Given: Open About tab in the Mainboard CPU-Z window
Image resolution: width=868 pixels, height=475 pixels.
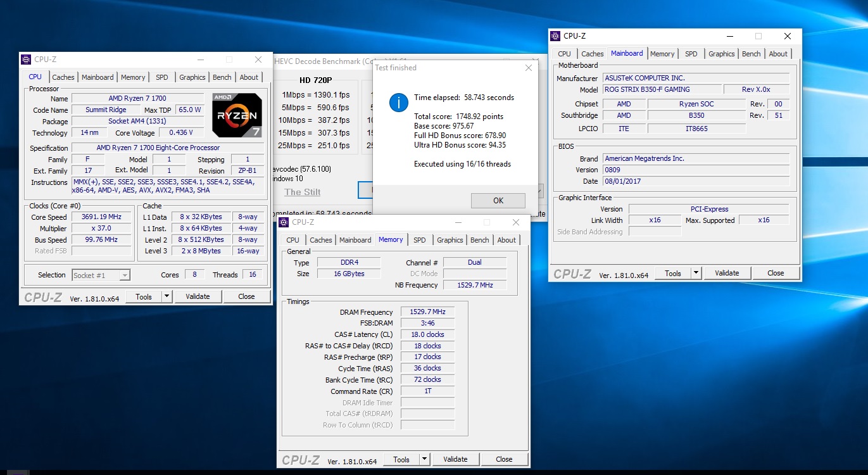Looking at the screenshot, I should 778,54.
